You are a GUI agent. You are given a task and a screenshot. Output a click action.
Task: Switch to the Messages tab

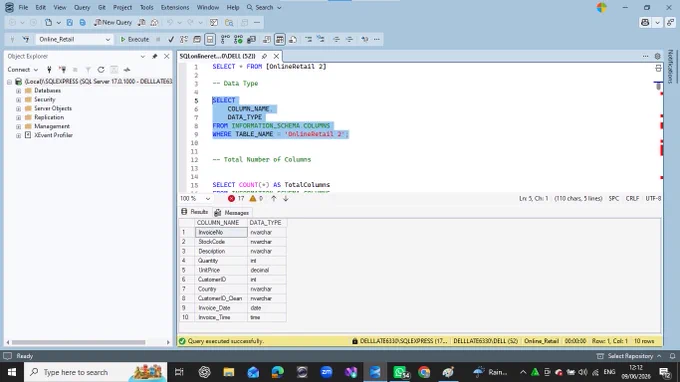[232, 212]
